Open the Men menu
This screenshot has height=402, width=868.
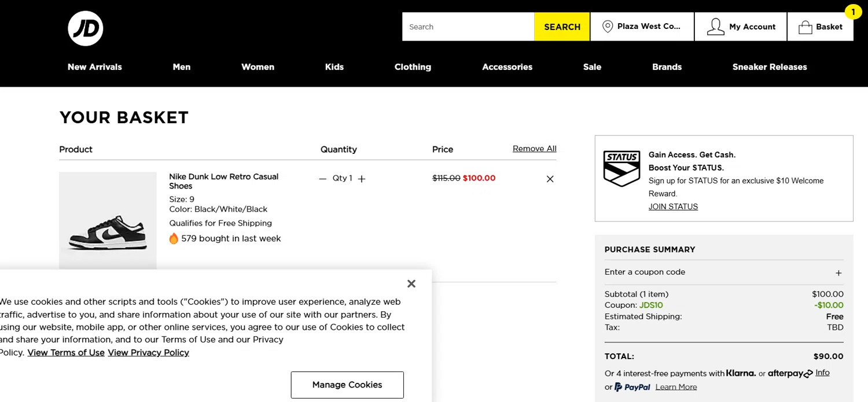(182, 67)
